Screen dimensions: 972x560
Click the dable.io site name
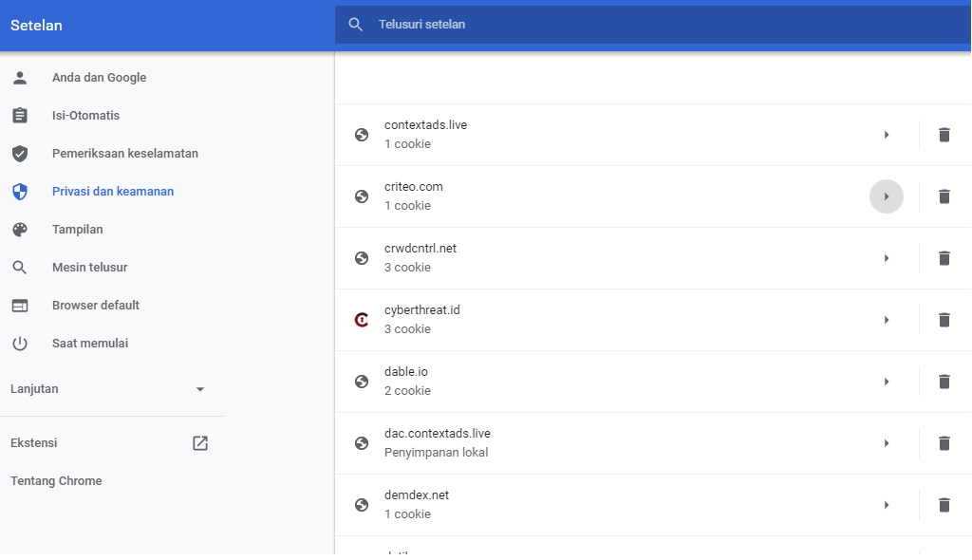(x=406, y=371)
